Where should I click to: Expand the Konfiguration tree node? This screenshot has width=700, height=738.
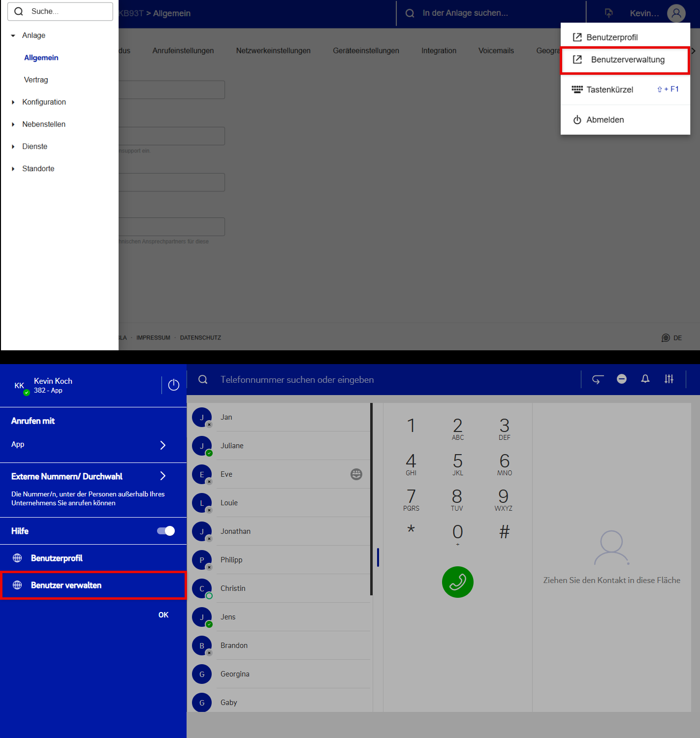tap(13, 102)
